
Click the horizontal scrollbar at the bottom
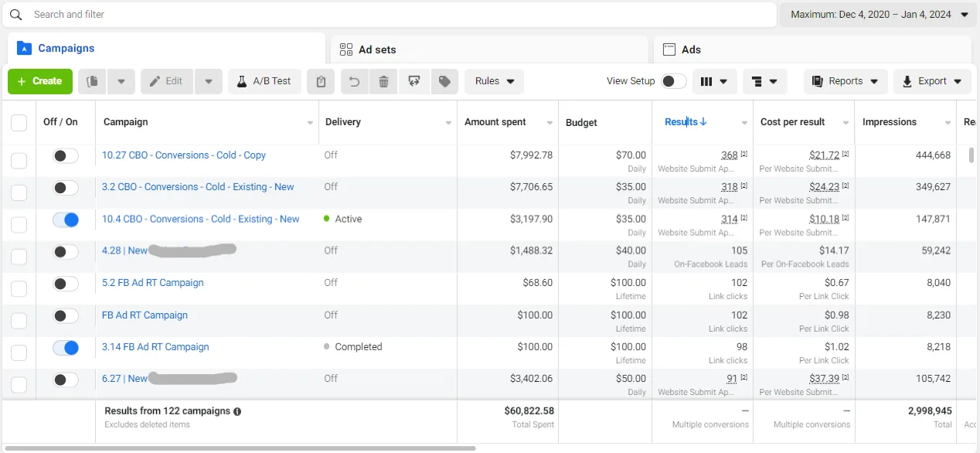click(240, 448)
